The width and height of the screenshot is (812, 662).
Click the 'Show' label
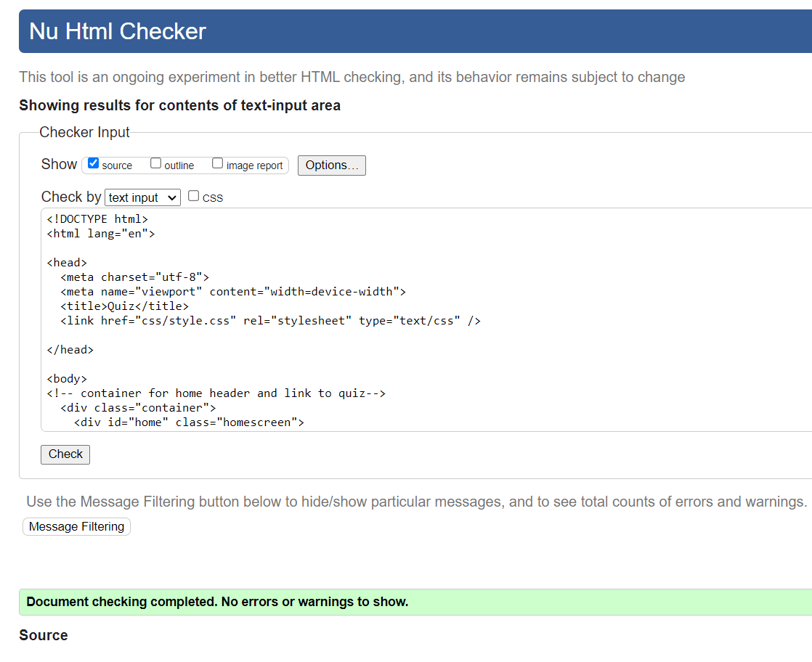[x=59, y=164]
